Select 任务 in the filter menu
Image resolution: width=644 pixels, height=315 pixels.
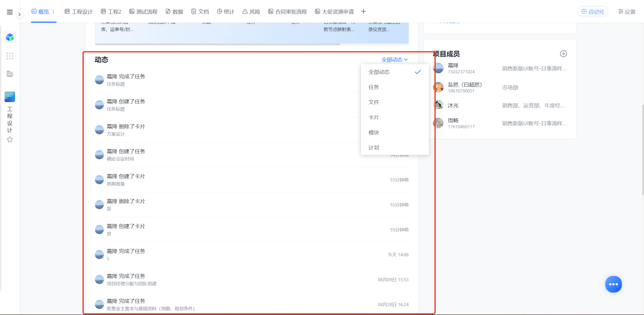coord(395,87)
